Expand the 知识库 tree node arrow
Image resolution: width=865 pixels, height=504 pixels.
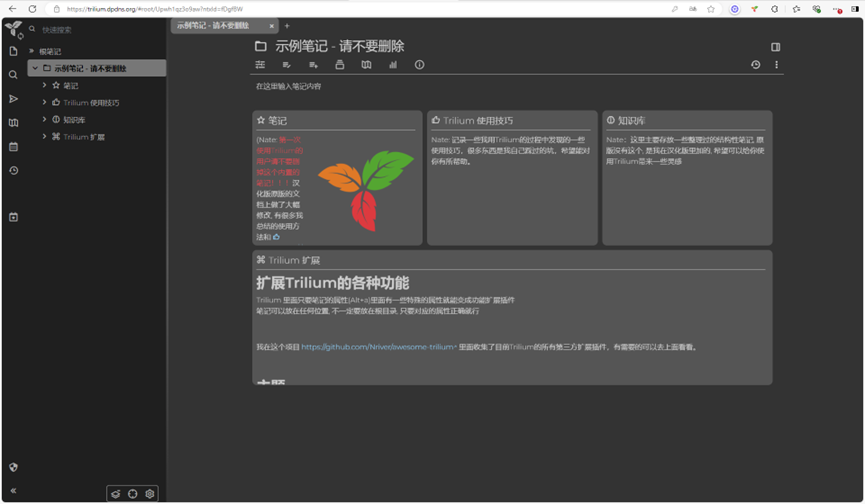[44, 120]
